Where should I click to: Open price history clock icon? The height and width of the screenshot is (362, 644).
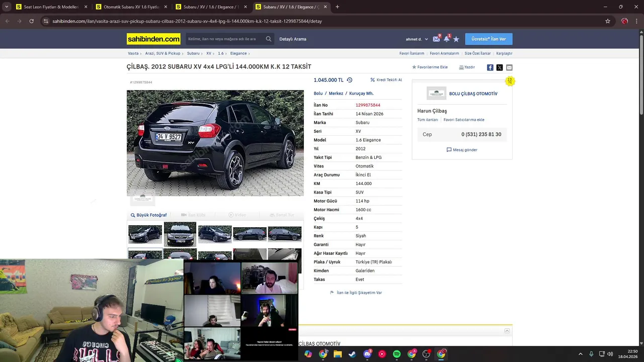click(x=350, y=80)
